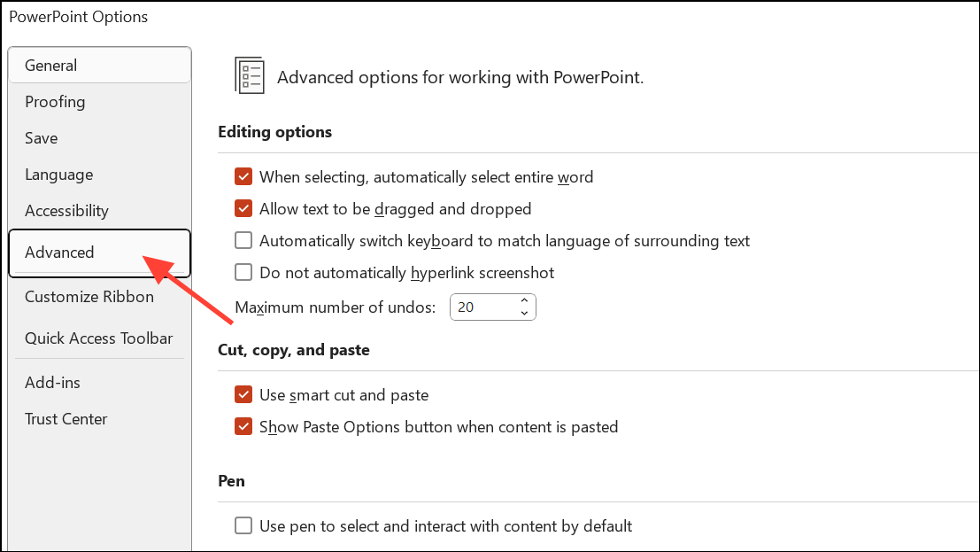Decrease maximum number of undos
980x552 pixels.
(524, 313)
